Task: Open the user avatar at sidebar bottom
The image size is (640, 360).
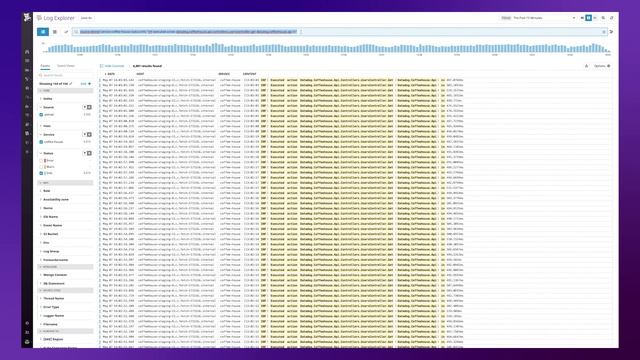Action: click(27, 342)
